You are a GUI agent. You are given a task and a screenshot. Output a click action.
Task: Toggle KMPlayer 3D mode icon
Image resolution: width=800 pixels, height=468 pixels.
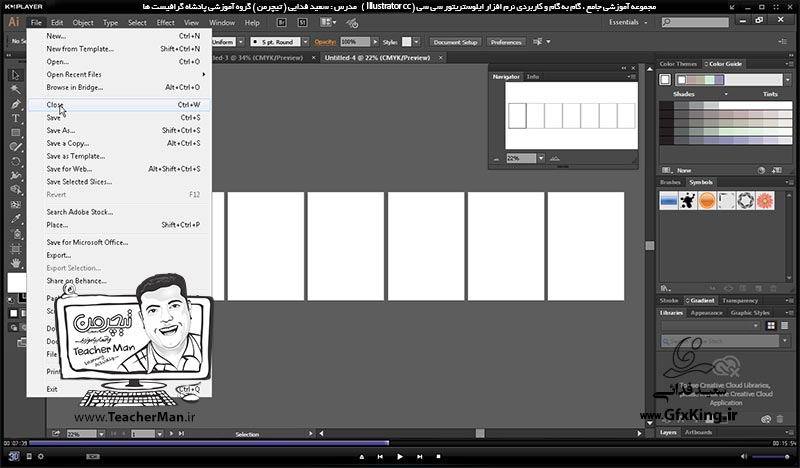[13, 456]
